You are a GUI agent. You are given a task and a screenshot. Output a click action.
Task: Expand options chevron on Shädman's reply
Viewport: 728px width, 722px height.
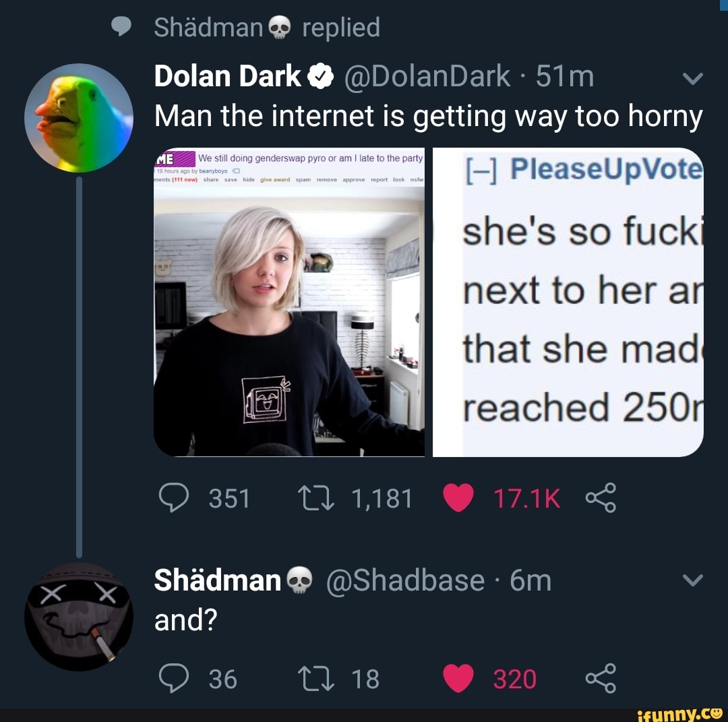coord(693,580)
